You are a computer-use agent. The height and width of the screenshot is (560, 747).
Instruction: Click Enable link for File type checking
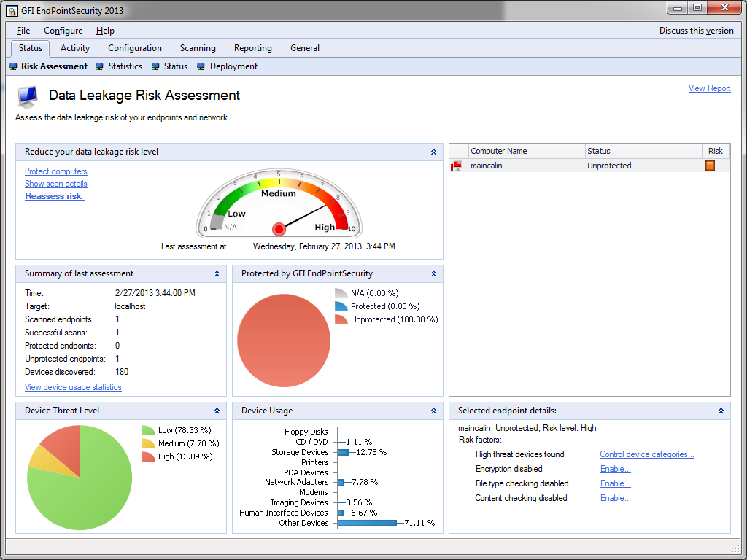pos(616,483)
